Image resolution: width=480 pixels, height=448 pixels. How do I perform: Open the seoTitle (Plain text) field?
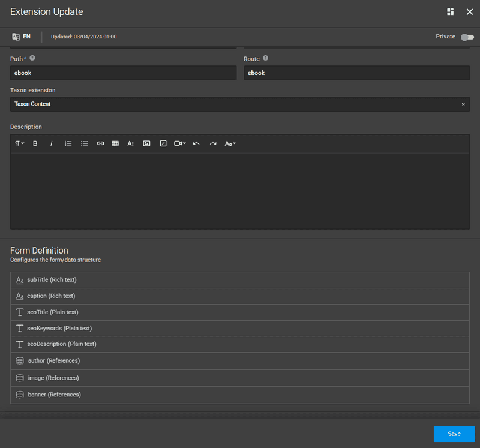point(240,312)
